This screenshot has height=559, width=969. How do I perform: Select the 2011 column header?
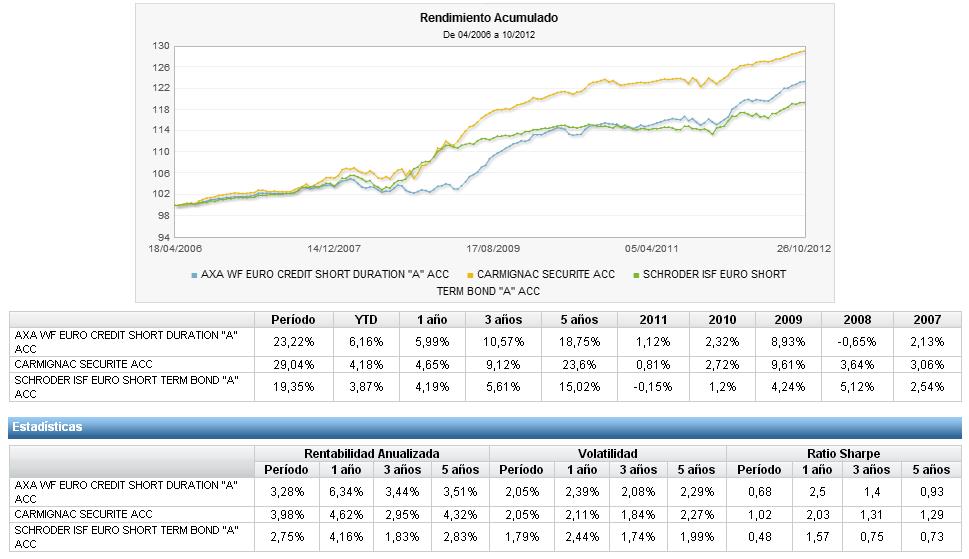click(653, 320)
